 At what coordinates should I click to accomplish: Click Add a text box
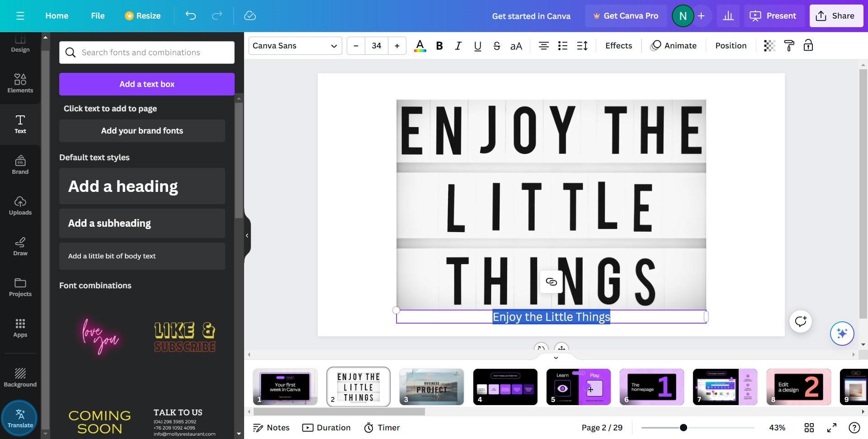click(147, 84)
